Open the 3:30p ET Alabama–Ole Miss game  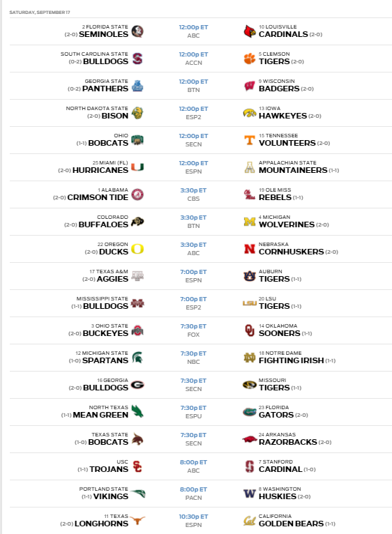(193, 190)
